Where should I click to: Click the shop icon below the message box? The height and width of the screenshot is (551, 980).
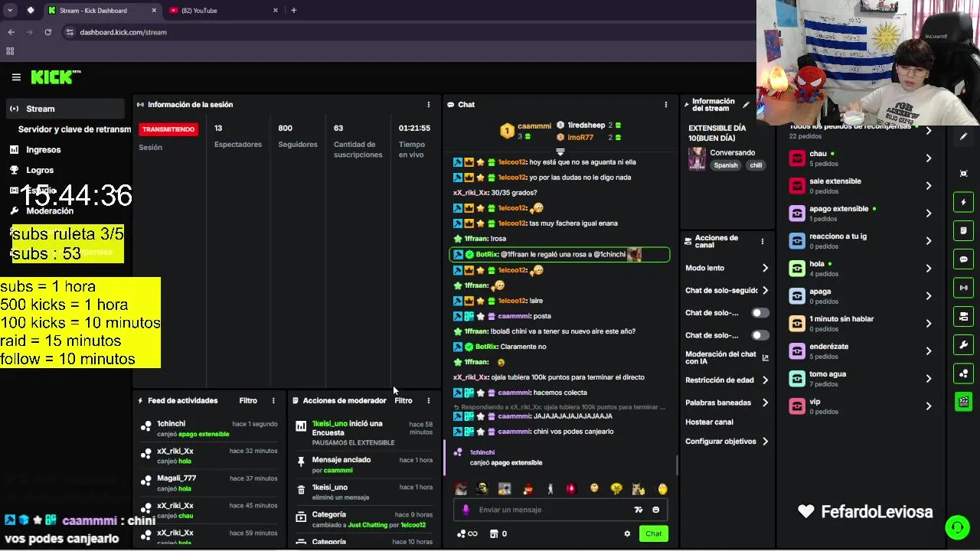point(494,534)
